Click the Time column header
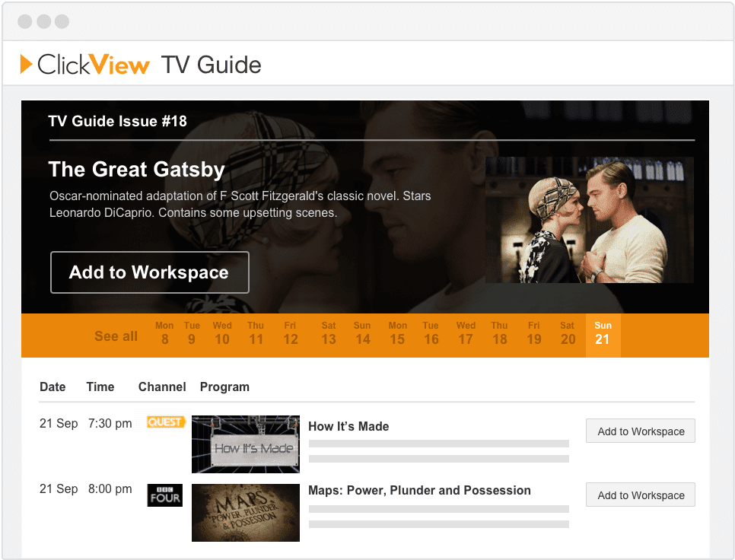The height and width of the screenshot is (560, 735). (100, 387)
